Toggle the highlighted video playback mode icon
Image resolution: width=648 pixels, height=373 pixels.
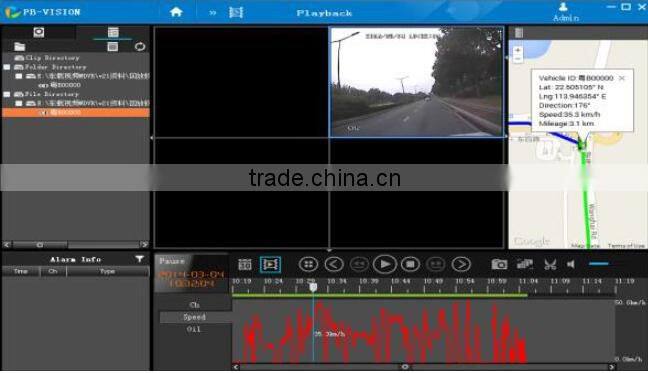270,264
